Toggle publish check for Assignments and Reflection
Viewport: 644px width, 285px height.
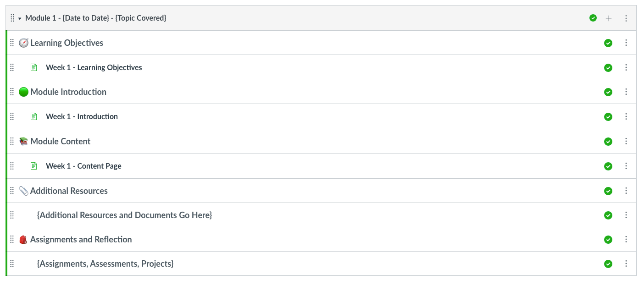pyautogui.click(x=608, y=240)
